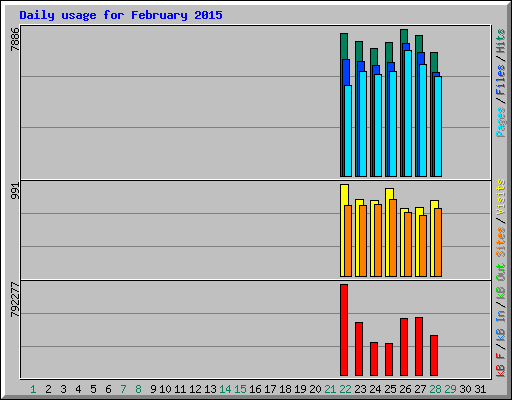Click the Pages legend label
Image resolution: width=512 pixels, height=400 pixels.
coord(501,122)
